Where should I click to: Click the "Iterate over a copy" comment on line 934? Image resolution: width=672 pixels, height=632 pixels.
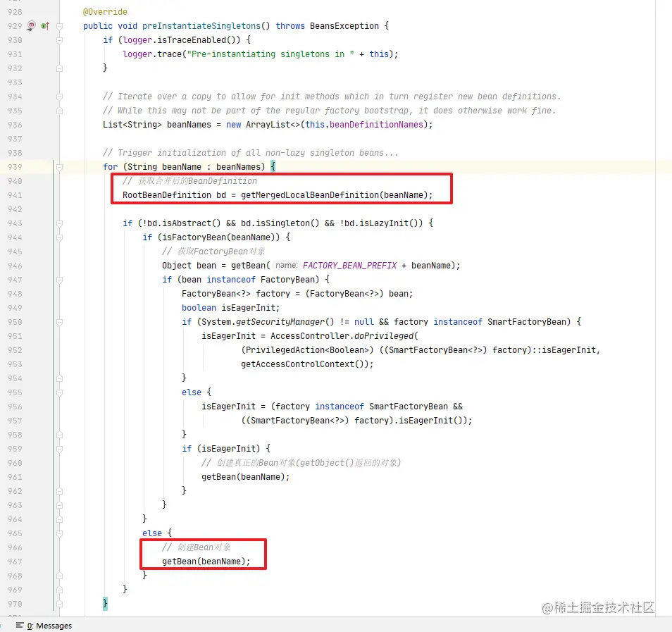(x=332, y=97)
